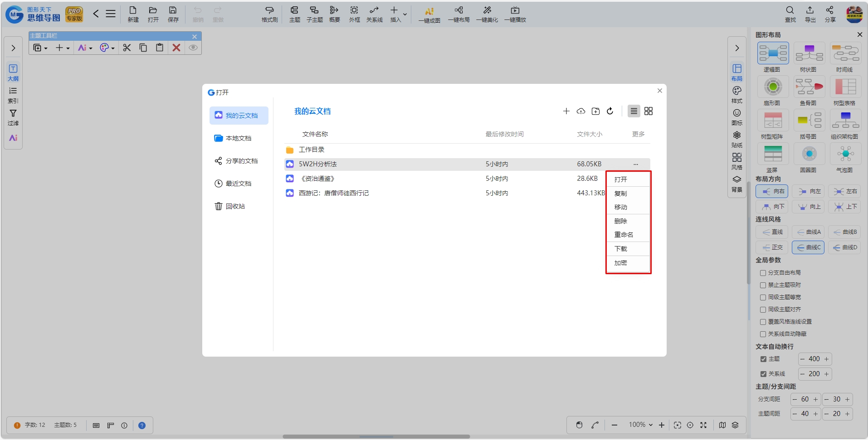Open the 贴纸 sticker panel
The width and height of the screenshot is (868, 440).
pyautogui.click(x=737, y=140)
